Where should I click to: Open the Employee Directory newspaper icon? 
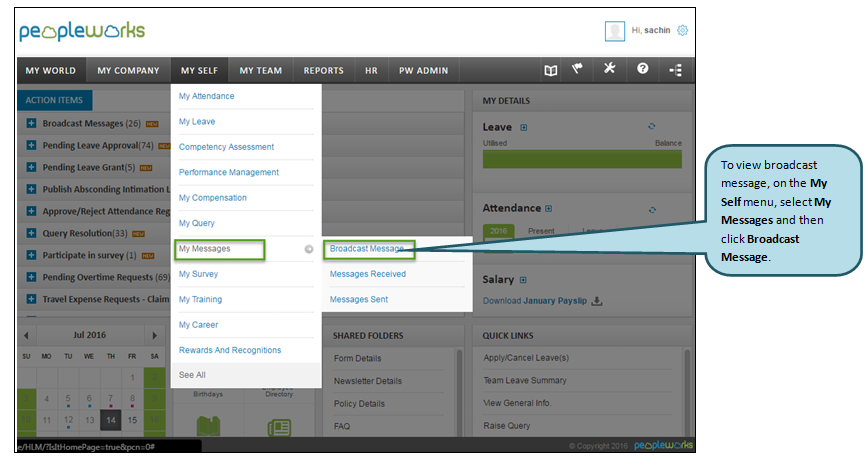pyautogui.click(x=279, y=428)
